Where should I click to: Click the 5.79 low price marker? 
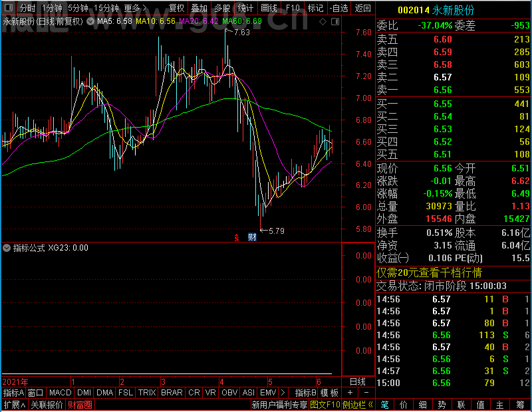(276, 231)
